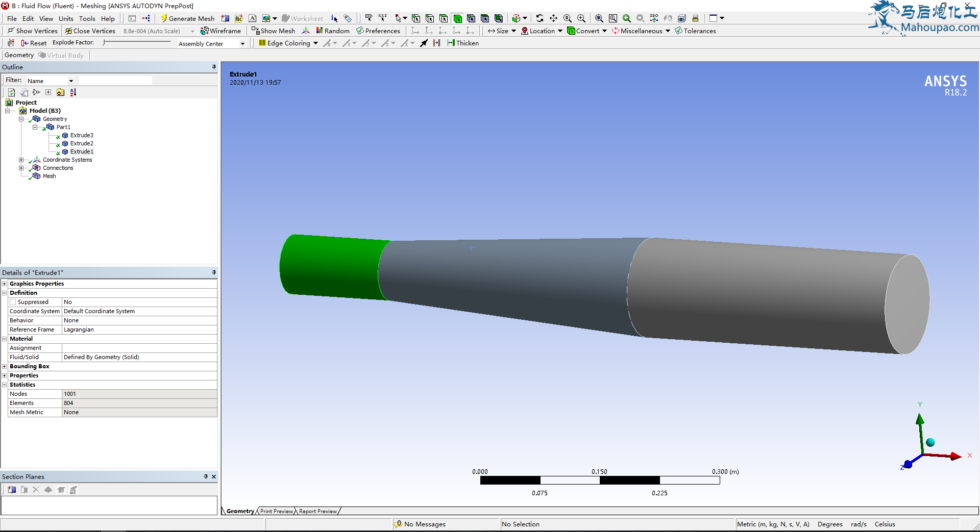Image resolution: width=980 pixels, height=532 pixels.
Task: Select Extrude3 in the tree
Action: click(82, 135)
